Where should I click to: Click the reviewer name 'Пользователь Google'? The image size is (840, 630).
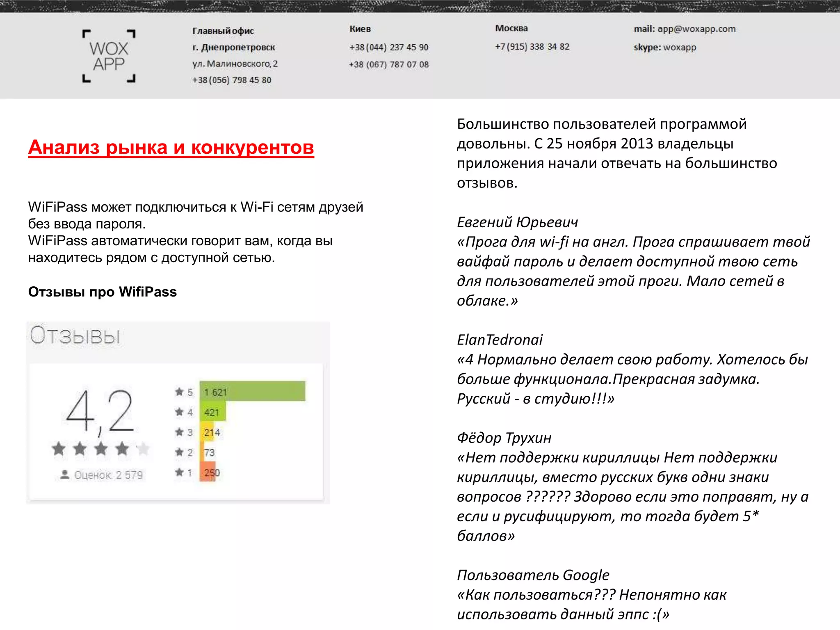533,575
